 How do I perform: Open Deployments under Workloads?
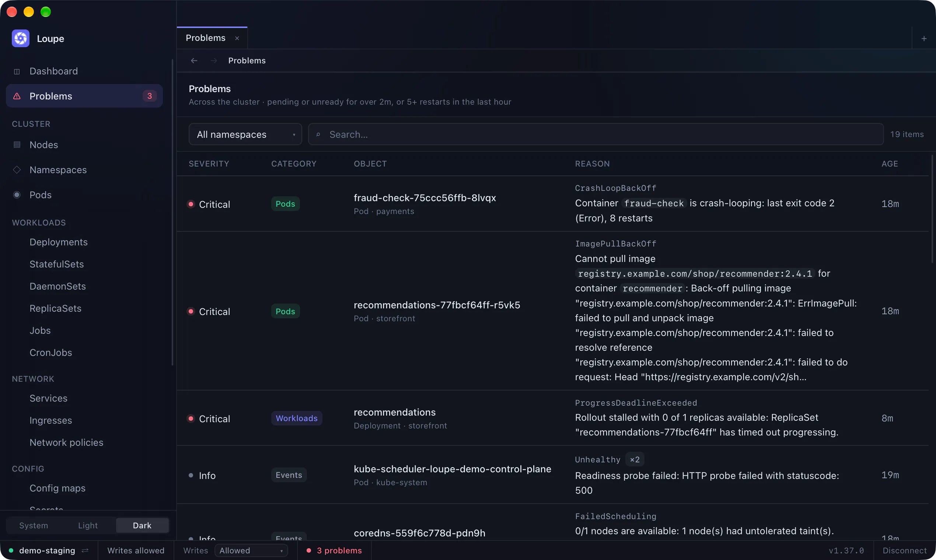coord(84,242)
